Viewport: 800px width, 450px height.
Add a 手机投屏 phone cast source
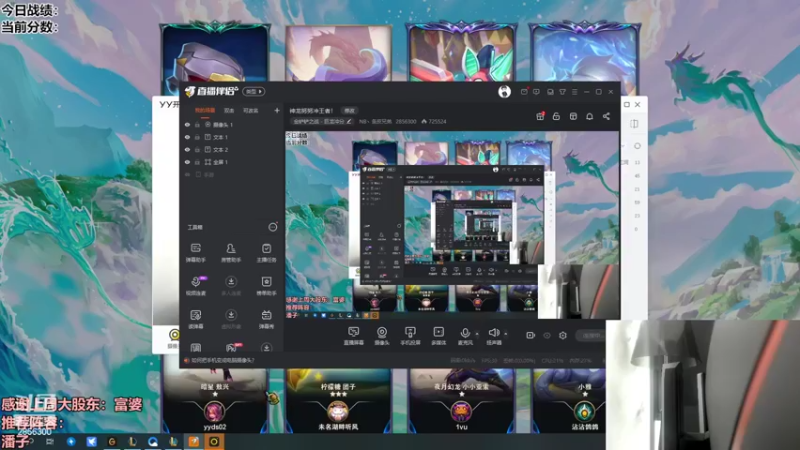[x=410, y=336]
